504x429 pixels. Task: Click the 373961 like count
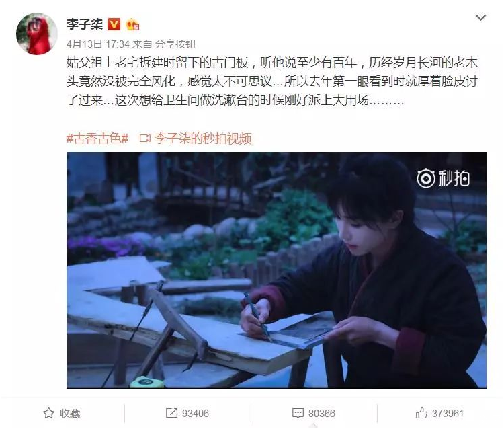coord(448,414)
